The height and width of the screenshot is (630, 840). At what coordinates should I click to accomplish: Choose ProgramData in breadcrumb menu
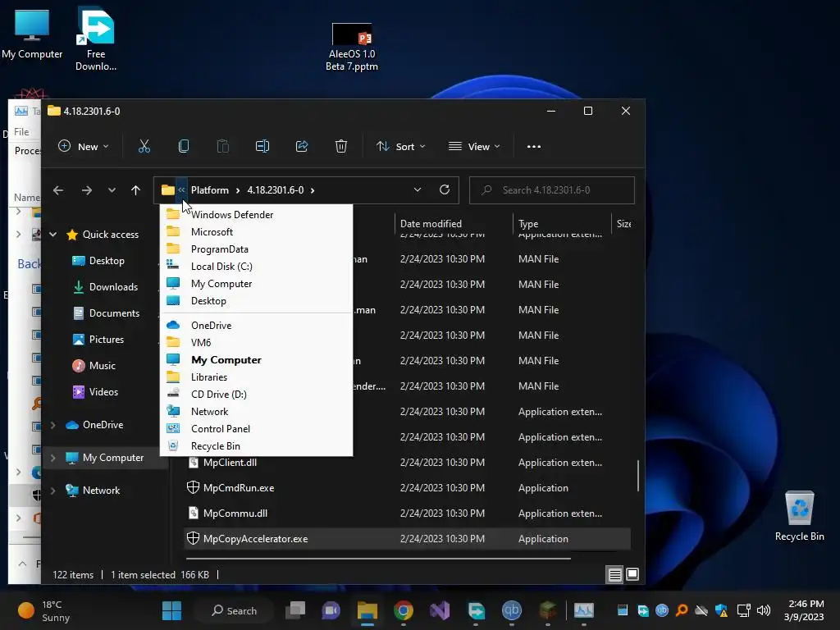pos(256,249)
